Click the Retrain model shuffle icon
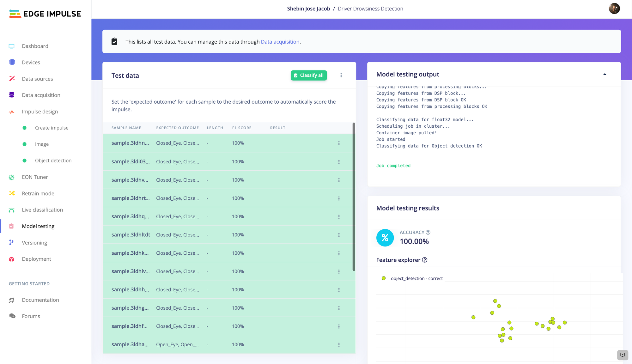 click(12, 193)
